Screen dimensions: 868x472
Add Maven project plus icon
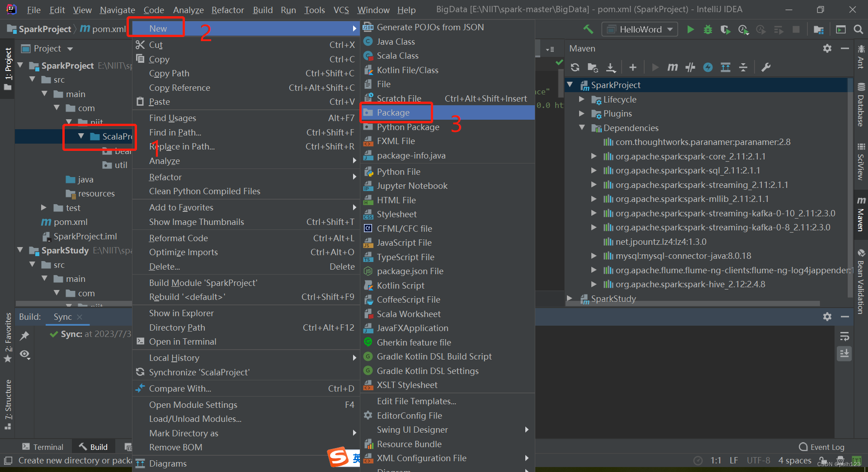click(x=633, y=67)
